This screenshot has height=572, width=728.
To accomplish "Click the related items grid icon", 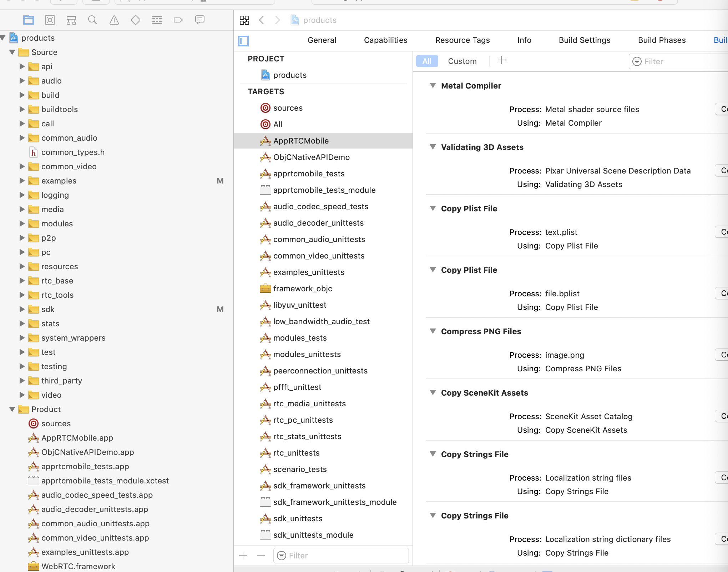I will pos(244,20).
